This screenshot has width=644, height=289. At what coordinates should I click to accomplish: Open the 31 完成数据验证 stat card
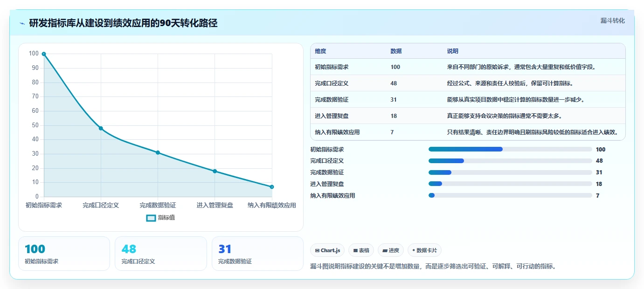pos(257,254)
